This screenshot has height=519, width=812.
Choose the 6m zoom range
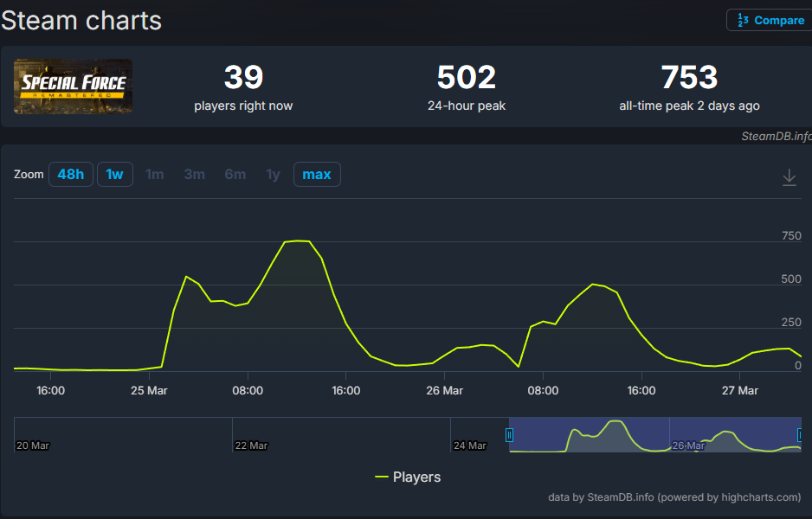pos(235,175)
